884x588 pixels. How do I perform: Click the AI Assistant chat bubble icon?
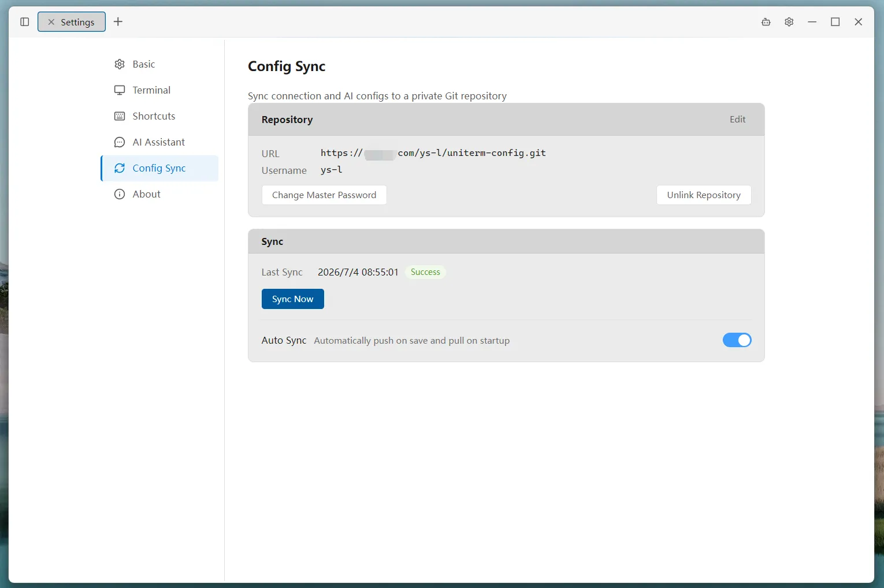(x=120, y=142)
